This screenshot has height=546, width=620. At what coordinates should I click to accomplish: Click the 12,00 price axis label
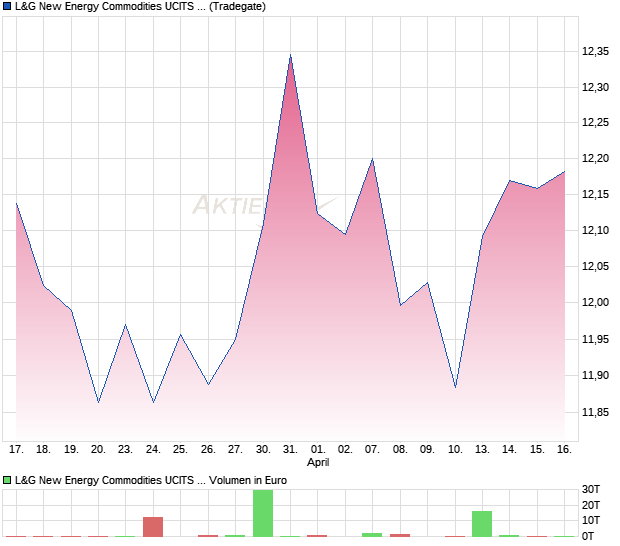click(595, 302)
